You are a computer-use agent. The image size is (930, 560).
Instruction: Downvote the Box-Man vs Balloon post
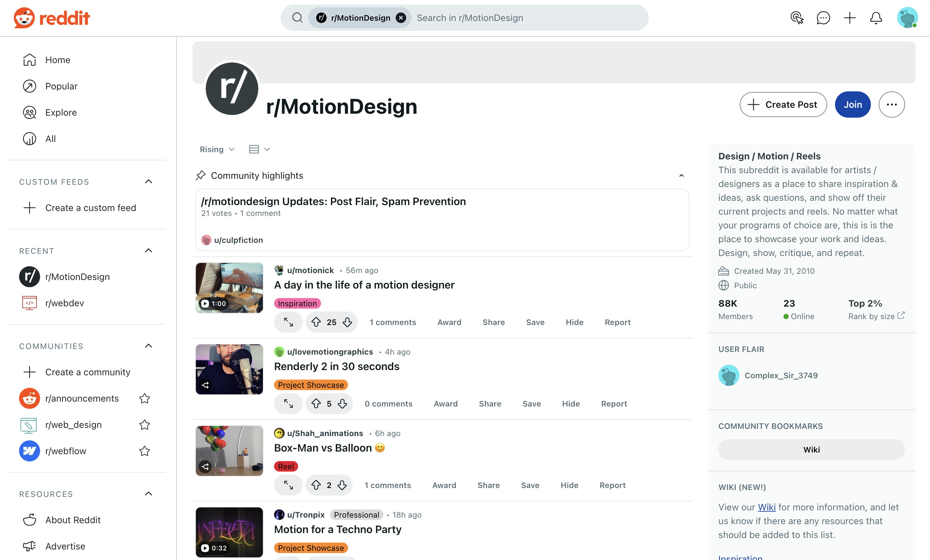[342, 485]
